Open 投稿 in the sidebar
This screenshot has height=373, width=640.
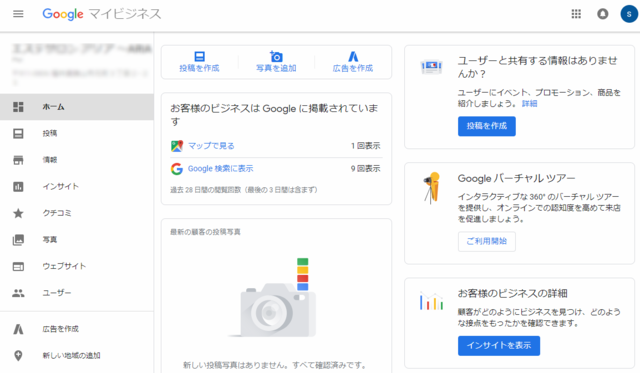[x=77, y=133]
